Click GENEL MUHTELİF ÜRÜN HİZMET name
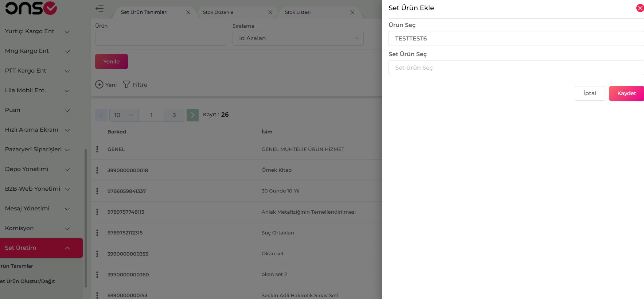644x299 pixels. pyautogui.click(x=303, y=149)
